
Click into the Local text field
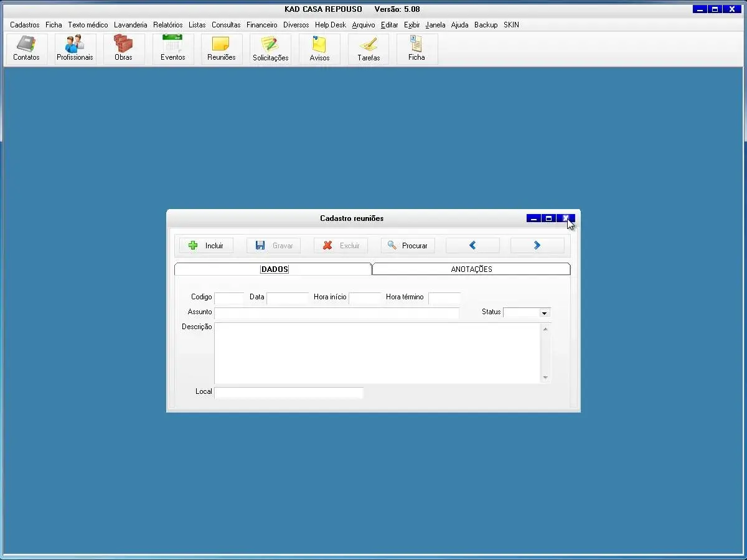coord(289,393)
